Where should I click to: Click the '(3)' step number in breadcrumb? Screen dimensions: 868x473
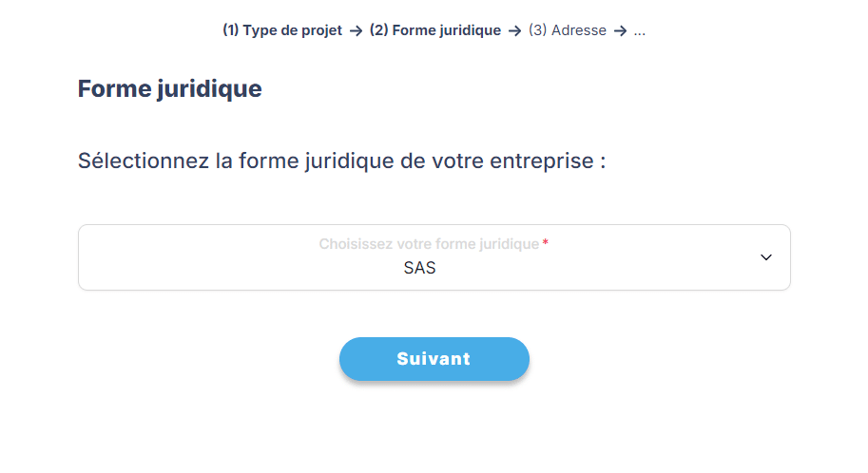[x=537, y=30]
